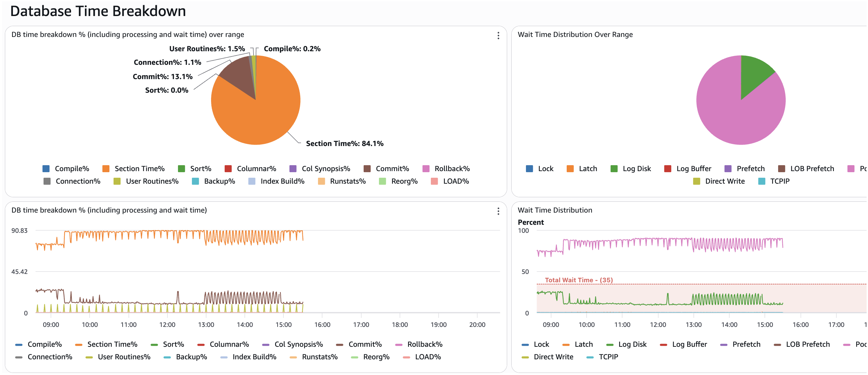
Task: Toggle Lock in Wait Time Distribution legend
Action: tap(541, 344)
